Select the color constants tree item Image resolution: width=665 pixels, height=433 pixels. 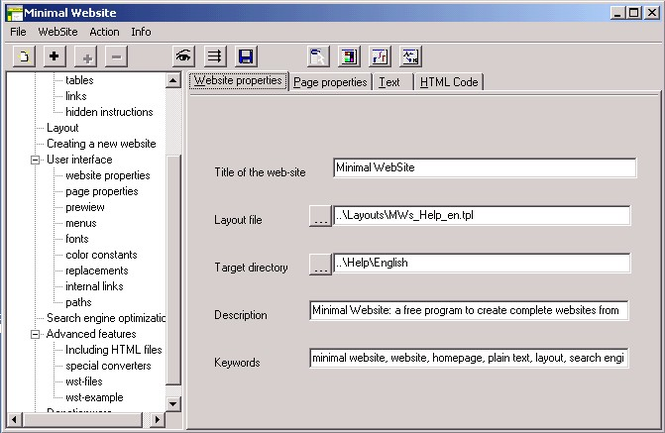pos(101,255)
